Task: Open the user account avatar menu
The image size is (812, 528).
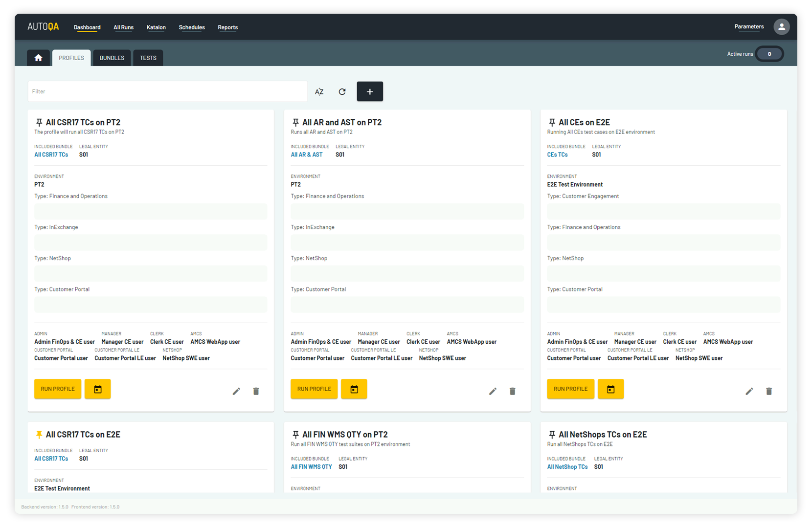Action: (x=781, y=27)
